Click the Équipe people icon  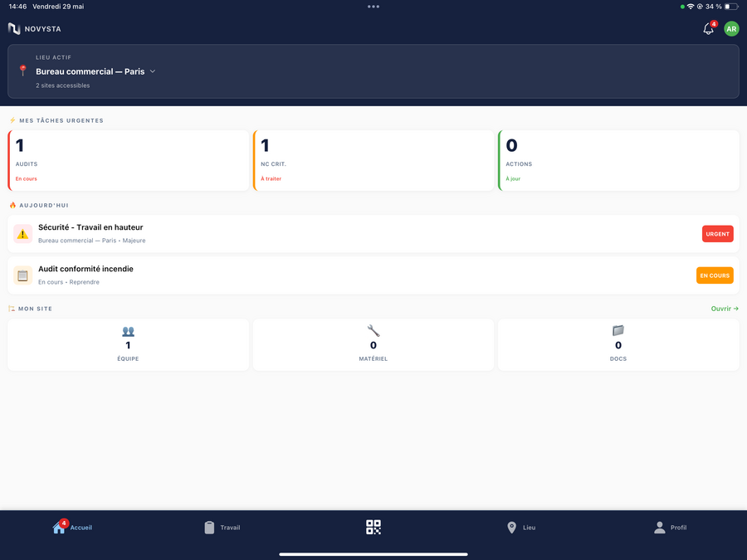pyautogui.click(x=128, y=331)
